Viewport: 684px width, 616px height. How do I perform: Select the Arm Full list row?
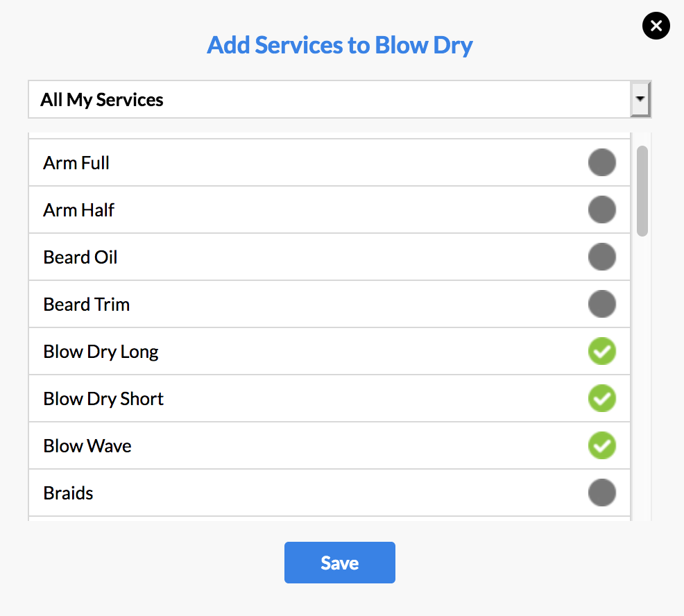tap(277, 162)
